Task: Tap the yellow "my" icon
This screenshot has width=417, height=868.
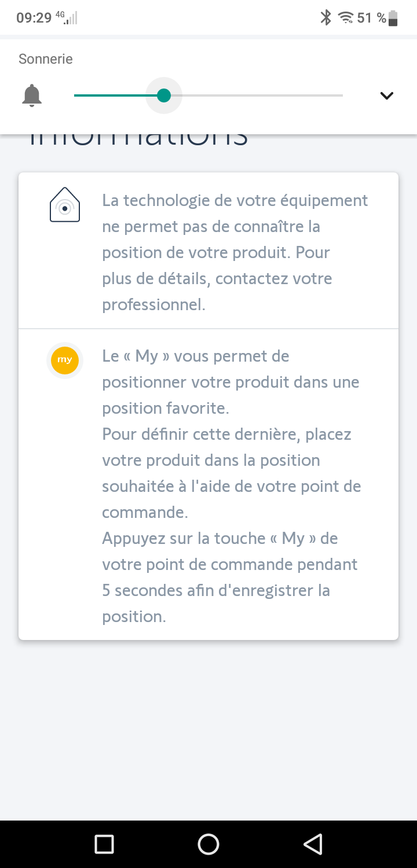Action: (x=65, y=360)
